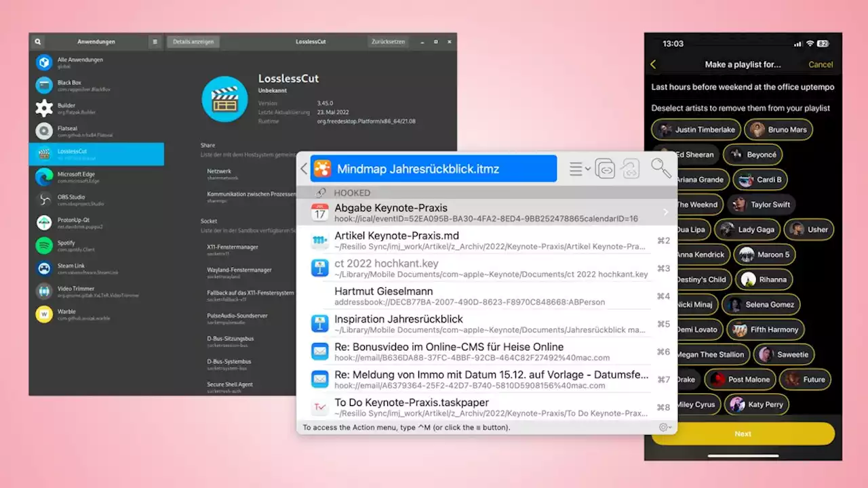Screen dimensions: 868x488
Task: Select OBS Studio in Flatseal app list
Action: click(x=96, y=200)
